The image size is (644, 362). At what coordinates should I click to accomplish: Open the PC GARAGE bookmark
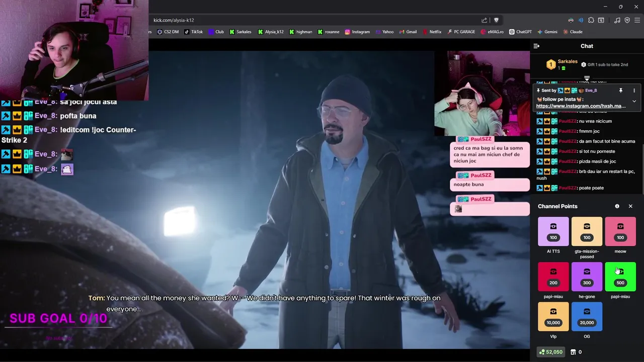[461, 32]
